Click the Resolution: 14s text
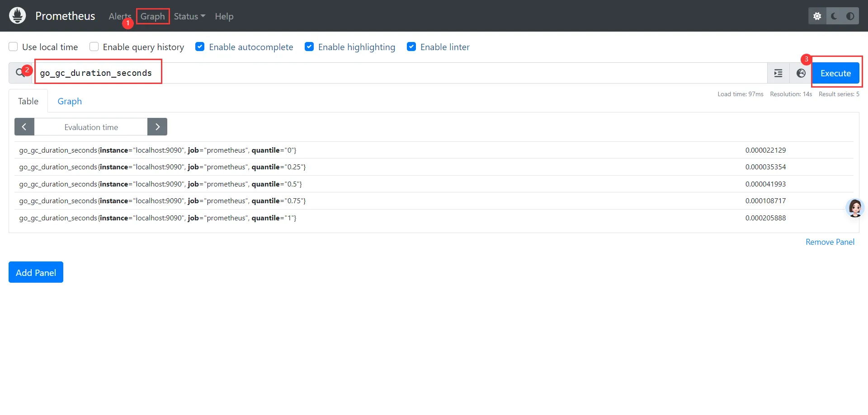Screen dimensions: 868x415 [x=791, y=94]
